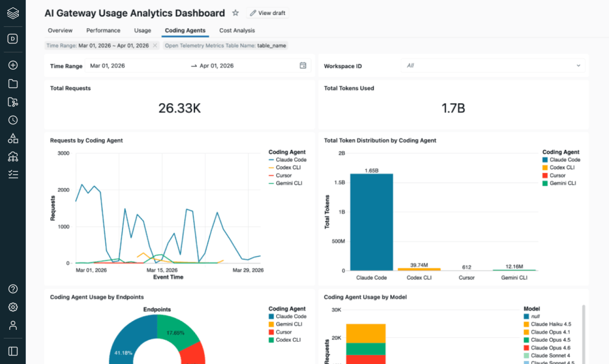This screenshot has height=364, width=609.
Task: Click the end date field Apr 01, 2026
Action: pyautogui.click(x=216, y=66)
